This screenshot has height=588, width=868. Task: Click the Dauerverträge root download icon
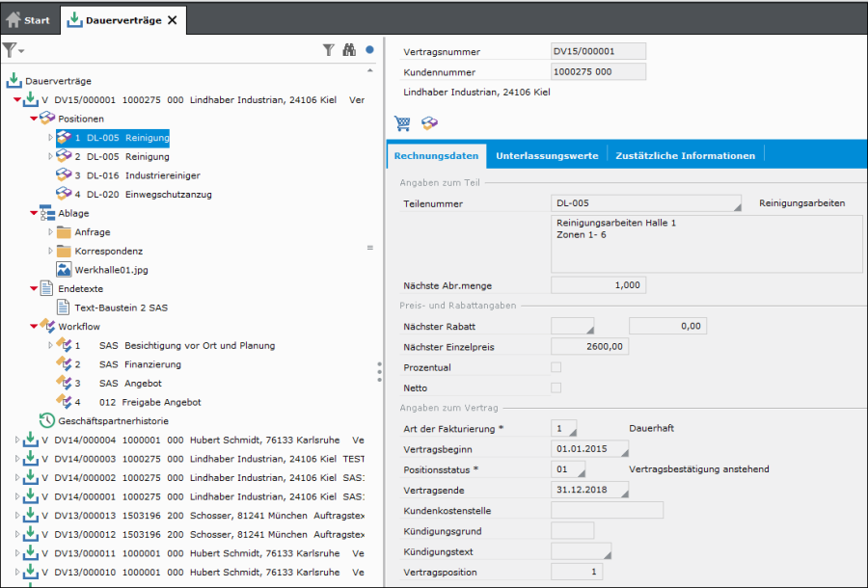tap(14, 80)
